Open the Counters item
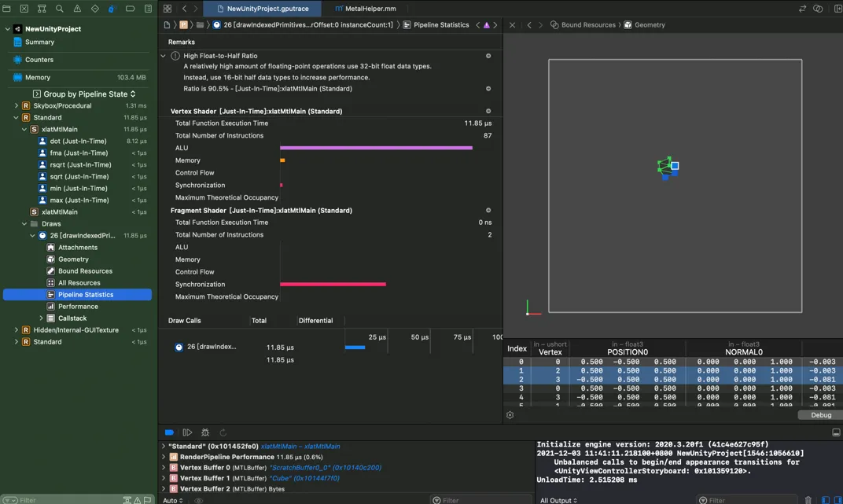Viewport: 843px width, 504px height. tap(39, 60)
